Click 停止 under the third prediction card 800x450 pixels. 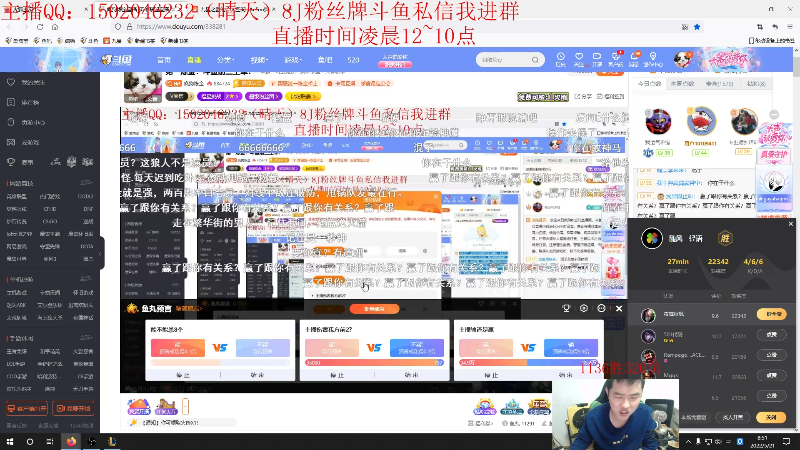click(x=491, y=375)
